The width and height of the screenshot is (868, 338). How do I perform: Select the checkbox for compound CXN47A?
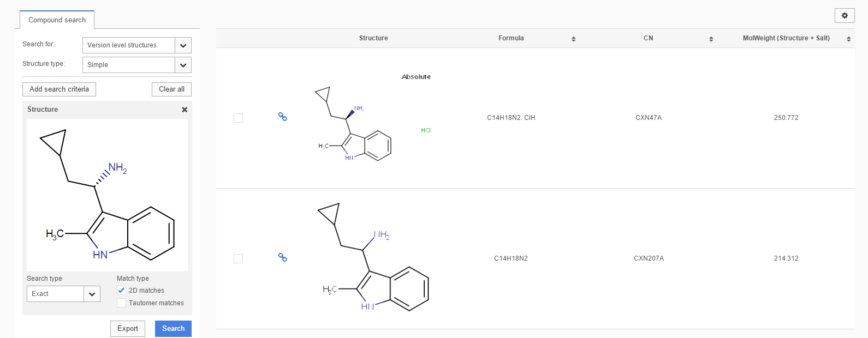[x=238, y=118]
